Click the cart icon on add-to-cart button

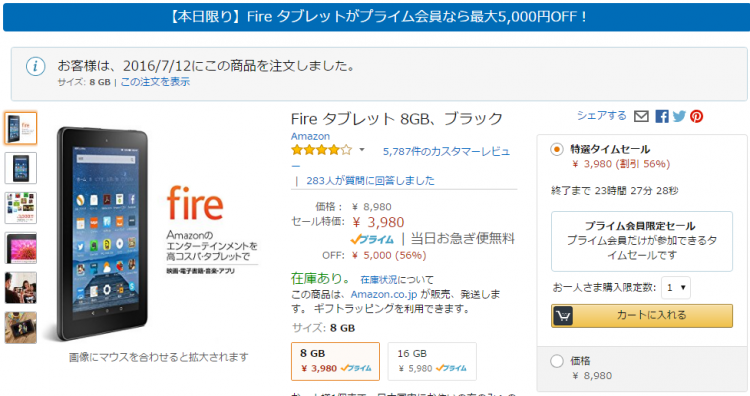point(563,316)
